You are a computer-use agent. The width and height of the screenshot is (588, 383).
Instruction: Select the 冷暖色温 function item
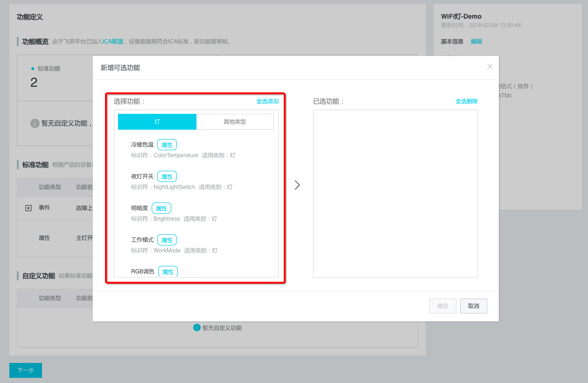click(142, 145)
